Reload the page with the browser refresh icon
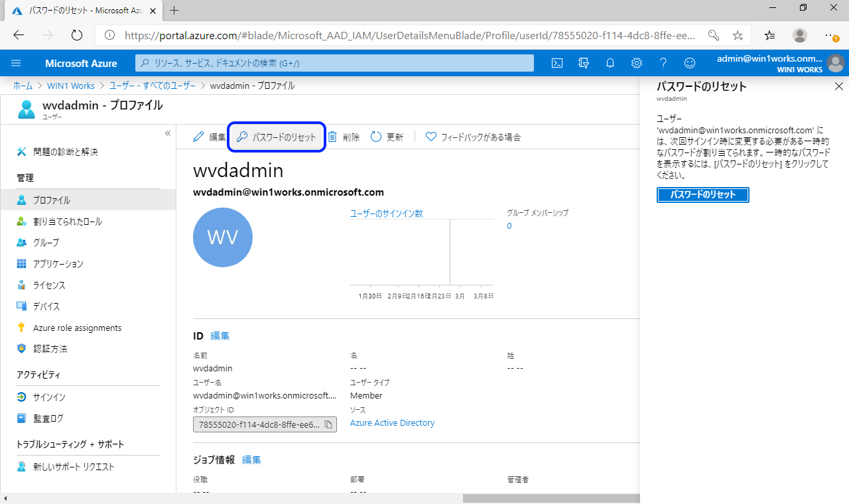Viewport: 849px width, 504px height. (x=76, y=35)
